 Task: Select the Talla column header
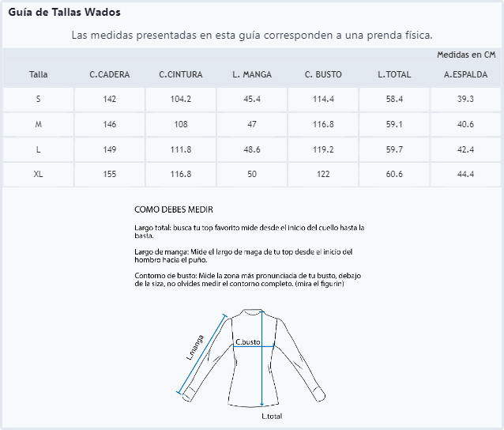38,74
